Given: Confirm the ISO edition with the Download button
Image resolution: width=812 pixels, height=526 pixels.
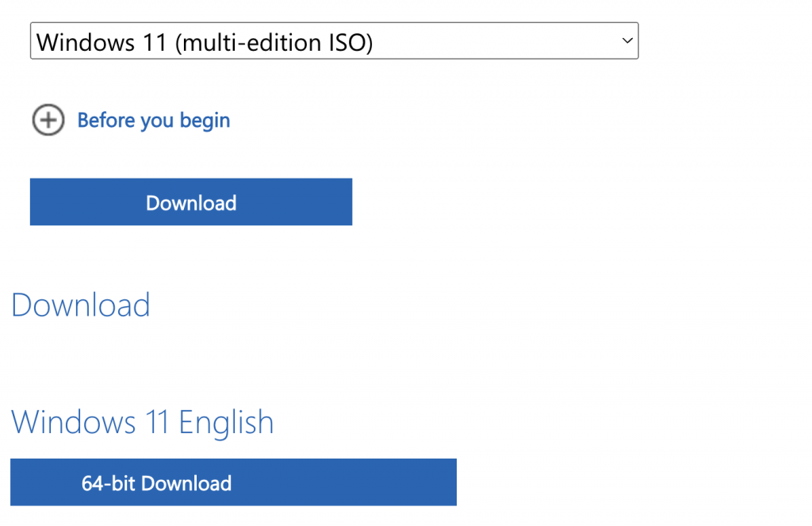Looking at the screenshot, I should (191, 202).
